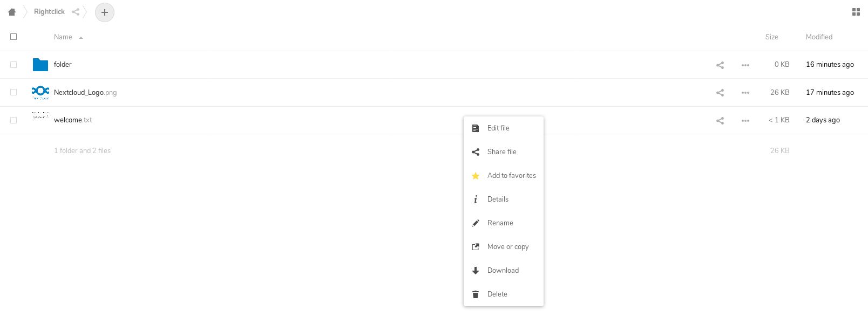Check the box for the folder row
The width and height of the screenshot is (868, 317).
[13, 65]
